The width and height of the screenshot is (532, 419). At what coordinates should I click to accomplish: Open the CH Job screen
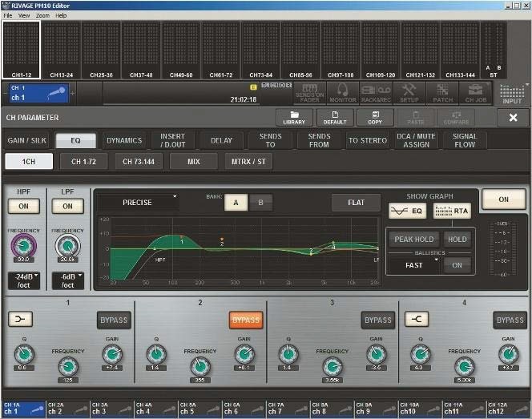click(475, 93)
